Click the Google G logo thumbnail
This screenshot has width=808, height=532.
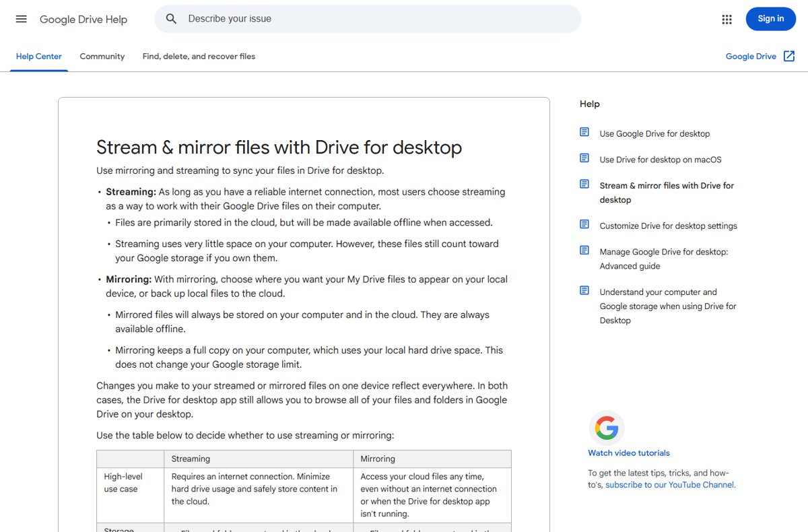coord(607,428)
